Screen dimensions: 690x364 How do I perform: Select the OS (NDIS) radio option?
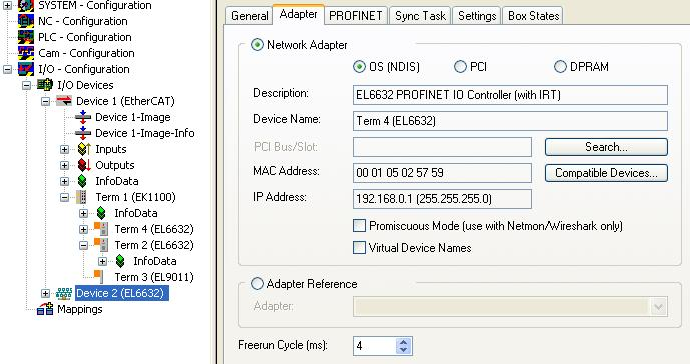tap(360, 67)
